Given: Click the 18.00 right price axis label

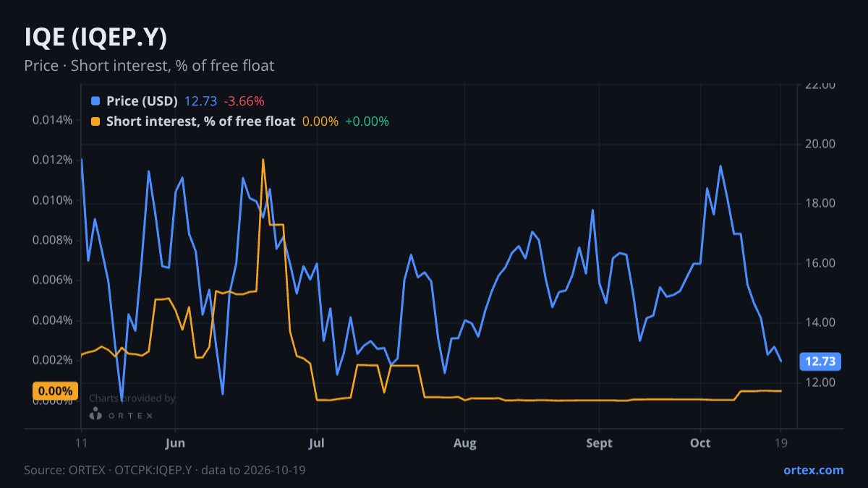Looking at the screenshot, I should click(821, 204).
